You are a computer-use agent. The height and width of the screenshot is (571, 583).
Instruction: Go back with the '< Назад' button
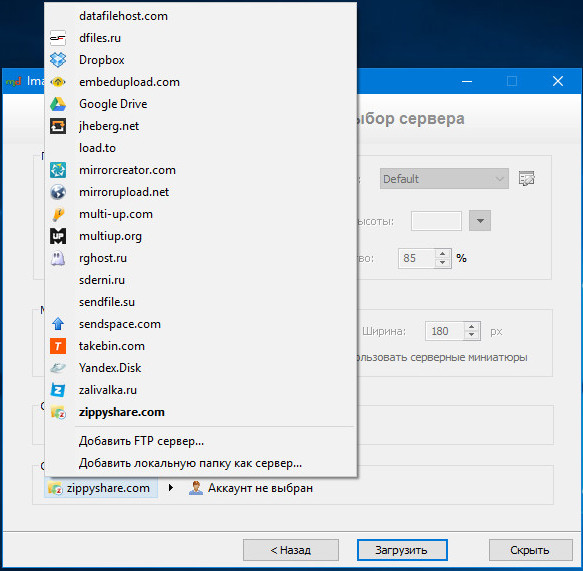point(291,550)
